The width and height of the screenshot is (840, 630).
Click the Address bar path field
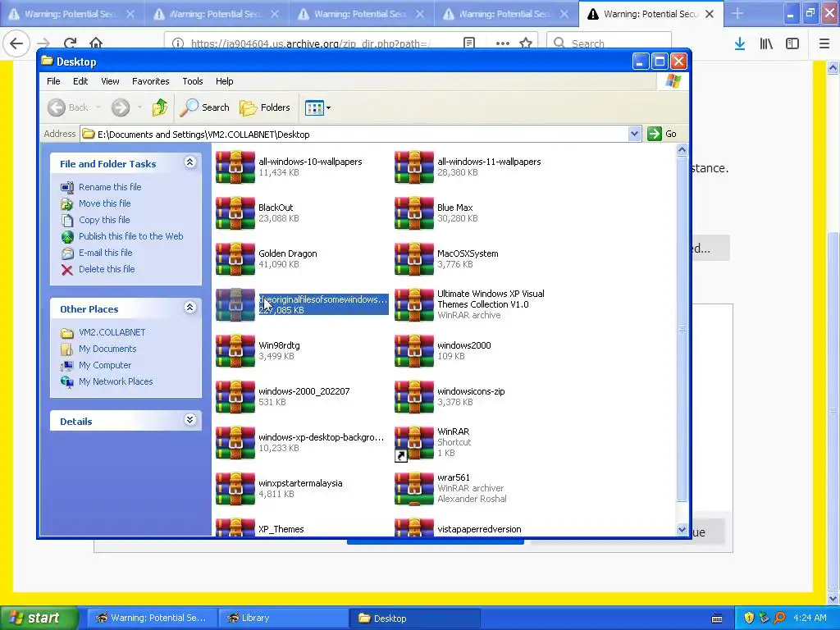pos(354,134)
